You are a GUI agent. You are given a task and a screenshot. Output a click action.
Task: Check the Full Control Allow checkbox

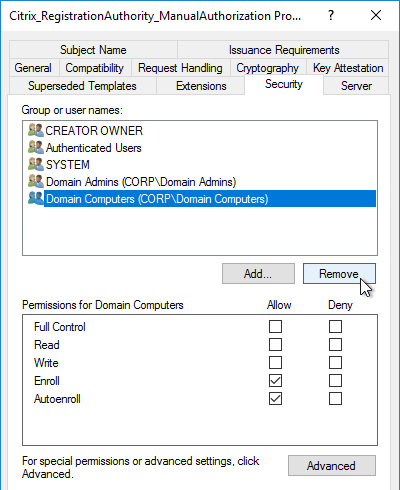click(275, 326)
